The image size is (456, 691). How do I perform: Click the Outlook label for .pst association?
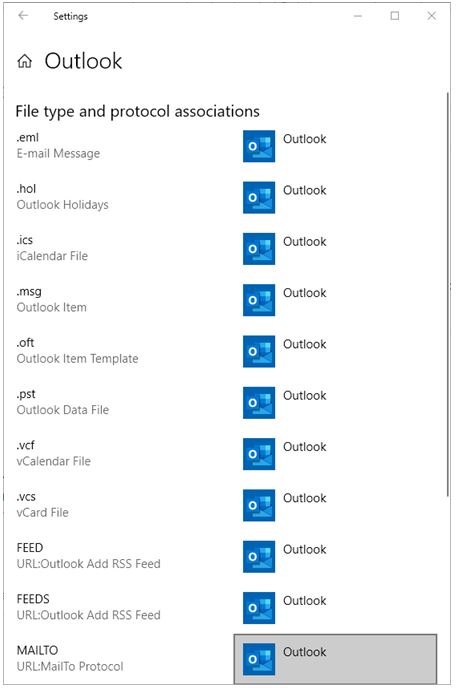[304, 395]
